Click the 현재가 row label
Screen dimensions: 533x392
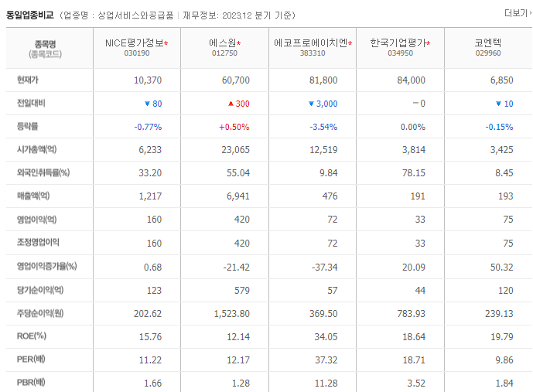coord(28,80)
